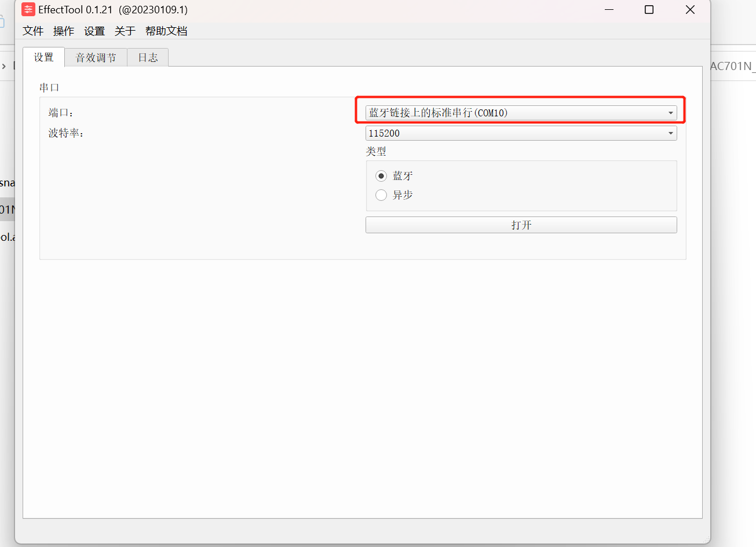
Task: Open the 关于 menu
Action: (x=125, y=31)
